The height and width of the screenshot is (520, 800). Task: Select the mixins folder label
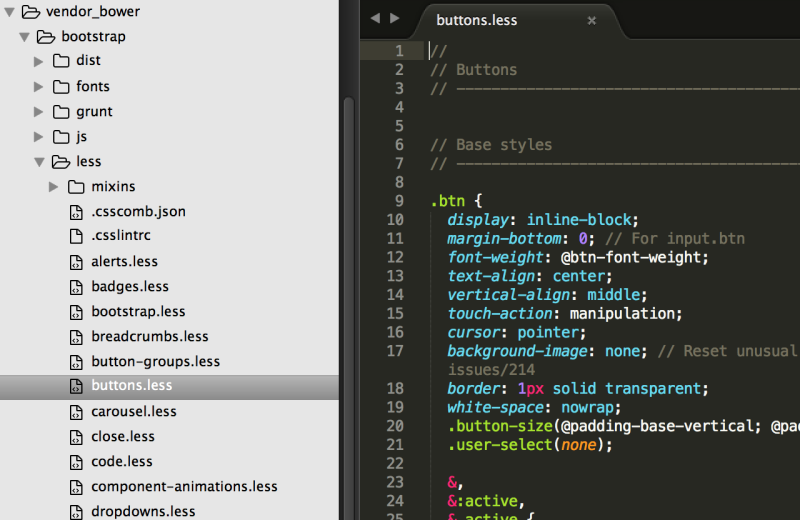tap(113, 187)
